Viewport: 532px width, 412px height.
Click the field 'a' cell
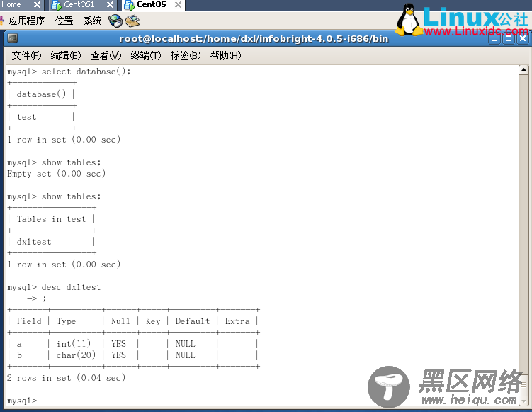19,345
